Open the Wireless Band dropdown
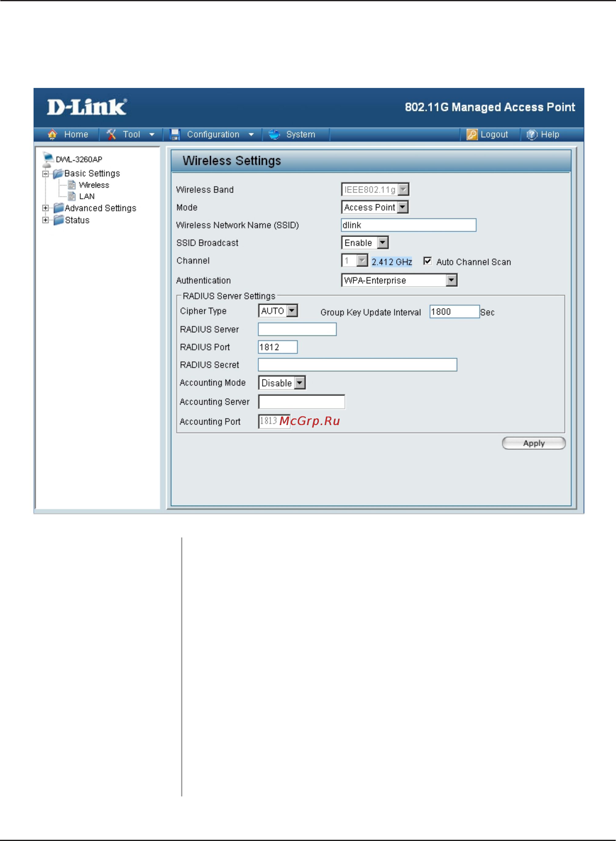 click(x=375, y=189)
